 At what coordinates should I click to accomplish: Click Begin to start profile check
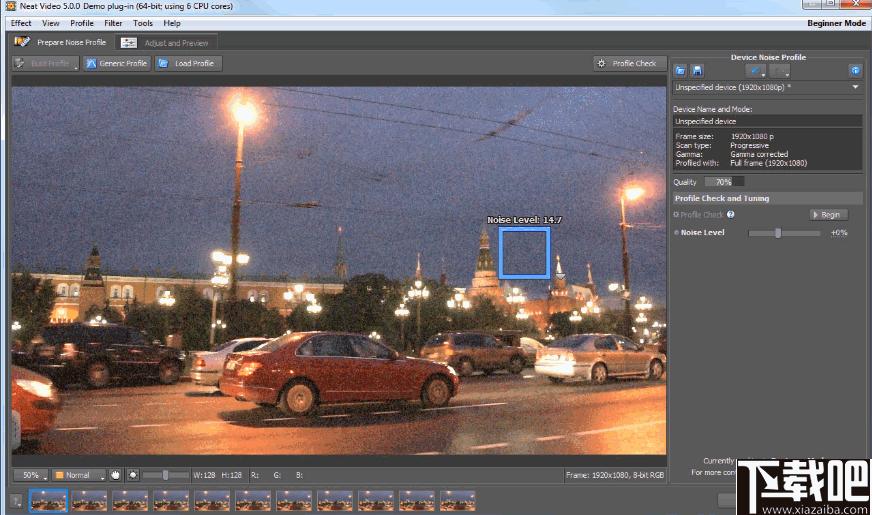828,215
